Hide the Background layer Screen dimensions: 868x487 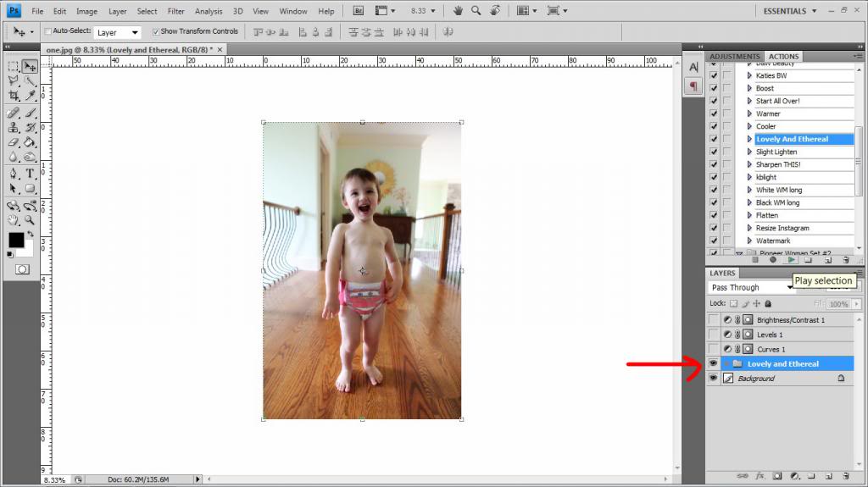[713, 378]
